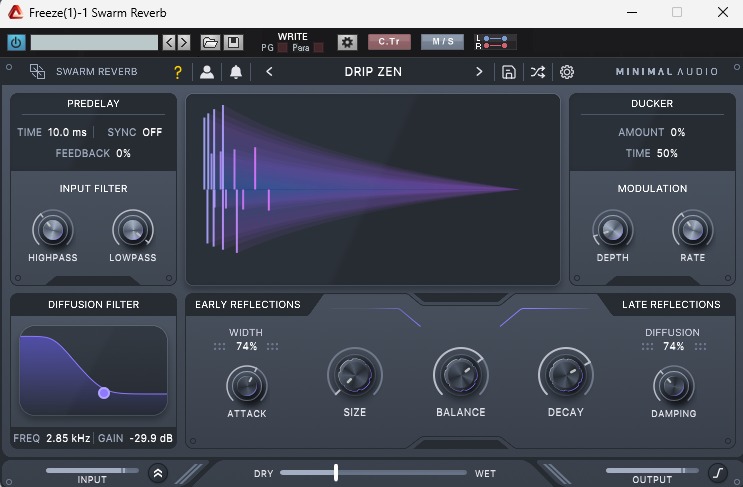Open the DRIP ZEN preset browser
Viewport: 743px width, 487px height.
373,72
